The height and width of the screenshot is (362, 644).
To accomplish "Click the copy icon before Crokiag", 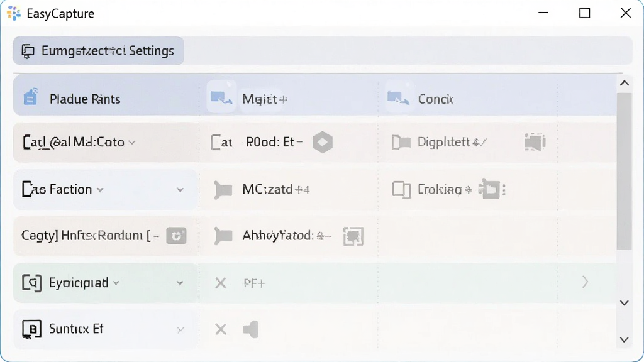I will click(x=401, y=190).
